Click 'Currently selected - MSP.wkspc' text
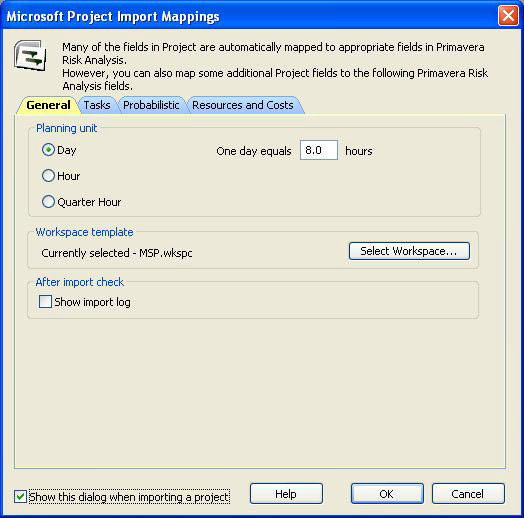The image size is (524, 518). click(117, 253)
